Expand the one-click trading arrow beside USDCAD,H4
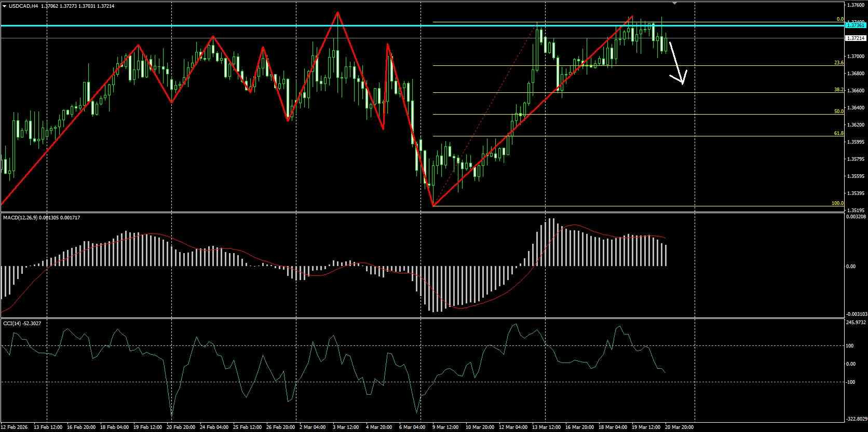This screenshot has width=868, height=432. 4,6
